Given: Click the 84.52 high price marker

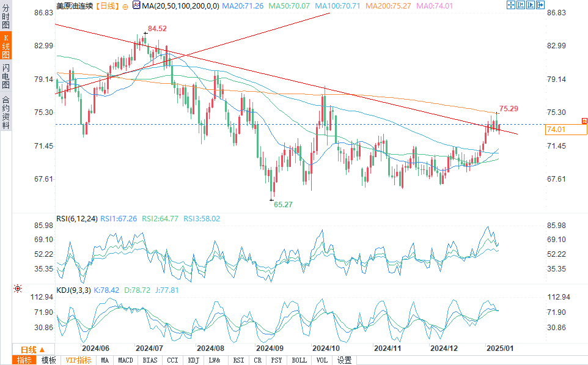Looking at the screenshot, I should [x=157, y=29].
